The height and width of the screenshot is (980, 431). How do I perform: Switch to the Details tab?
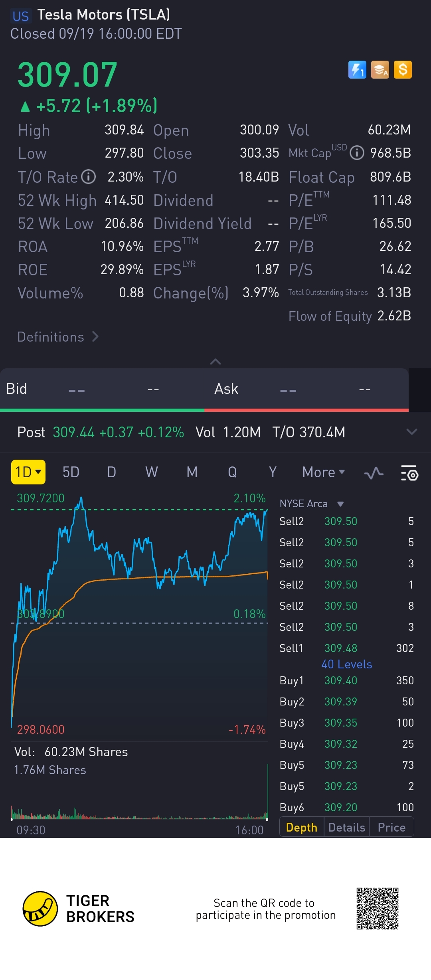click(346, 828)
